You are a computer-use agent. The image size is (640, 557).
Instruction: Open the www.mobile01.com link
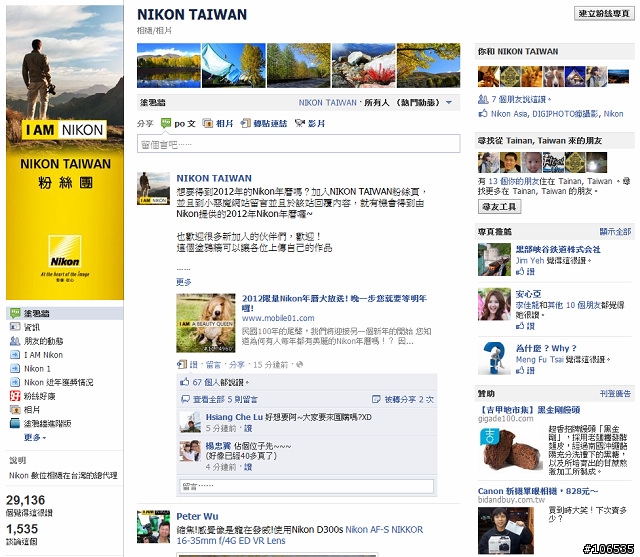(x=278, y=318)
